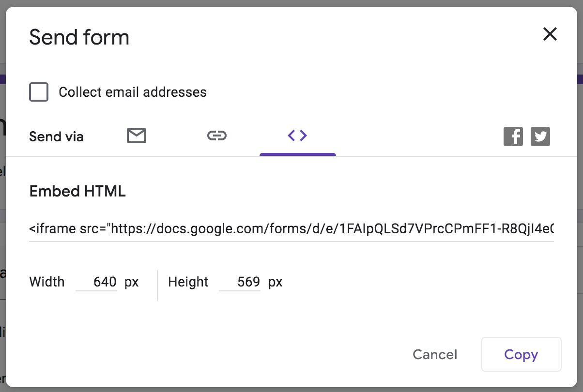Screen dimensions: 583x392
Task: Select the send via email envelope icon
Action: coord(137,136)
